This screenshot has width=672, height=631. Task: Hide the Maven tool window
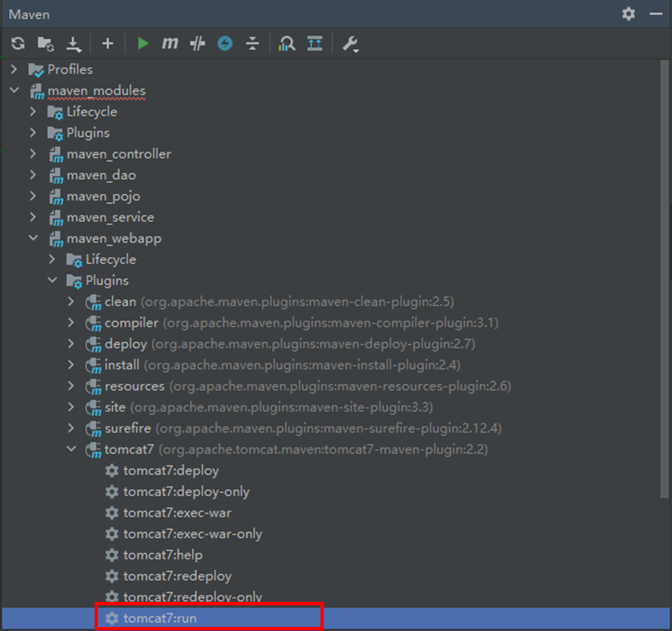click(x=656, y=14)
